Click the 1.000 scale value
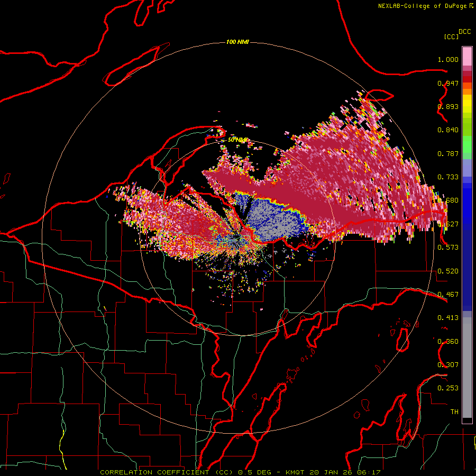Image resolution: width=476 pixels, height=476 pixels. pyautogui.click(x=448, y=59)
